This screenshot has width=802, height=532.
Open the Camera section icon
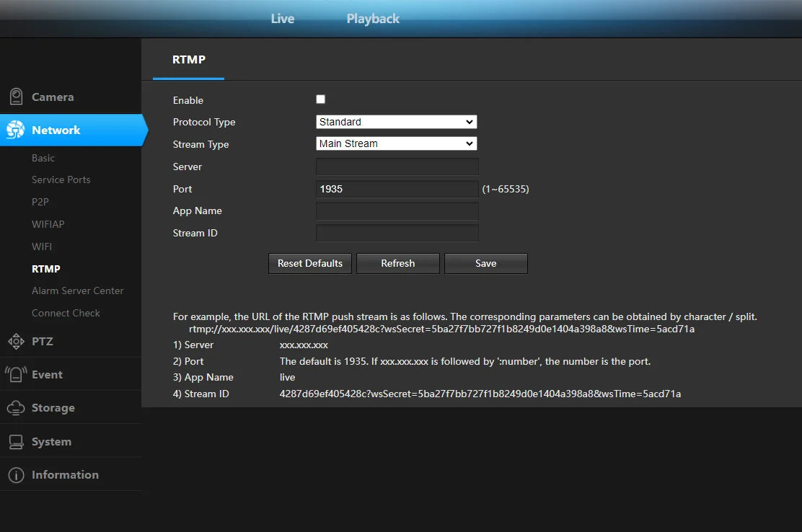[x=15, y=96]
